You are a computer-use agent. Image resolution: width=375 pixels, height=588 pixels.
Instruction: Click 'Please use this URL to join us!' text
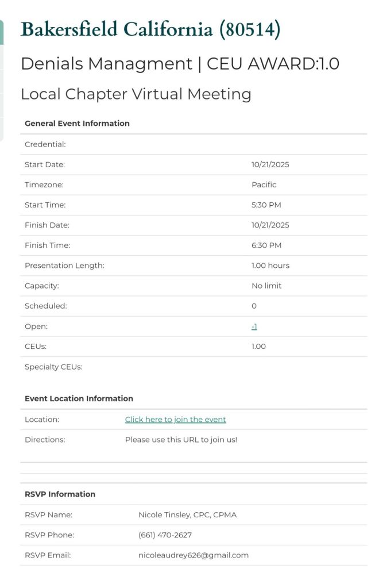coord(181,440)
